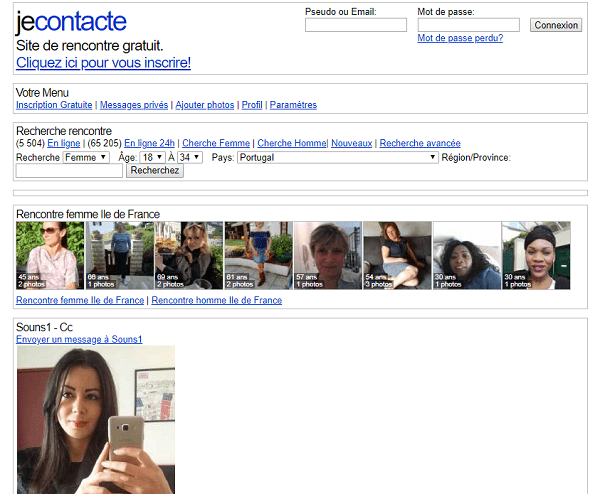Open the 45 ans profile thumbnail
Screen dimensions: 600x494
click(x=50, y=255)
